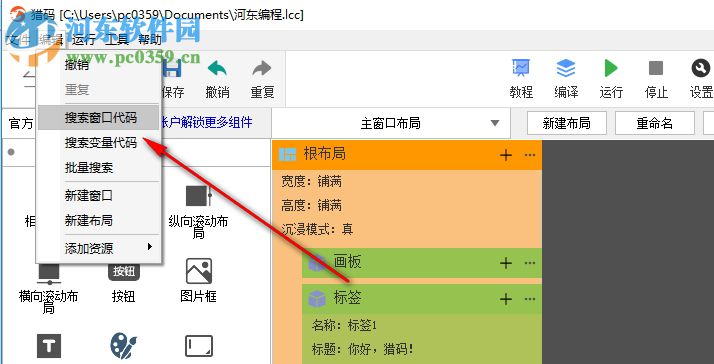This screenshot has width=714, height=364.
Task: Choose 搜索窗口代码 menu entry
Action: 99,118
